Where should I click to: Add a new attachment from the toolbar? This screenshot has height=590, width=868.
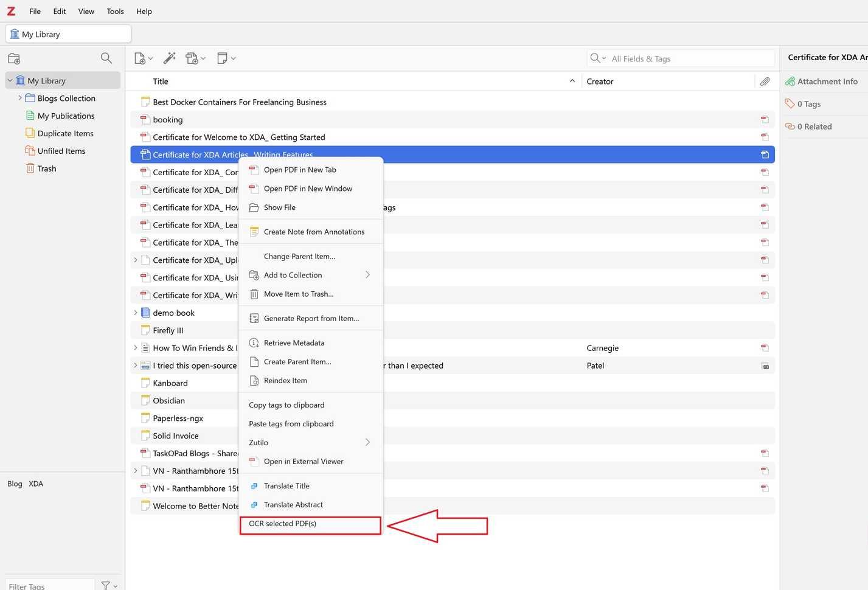click(x=192, y=58)
